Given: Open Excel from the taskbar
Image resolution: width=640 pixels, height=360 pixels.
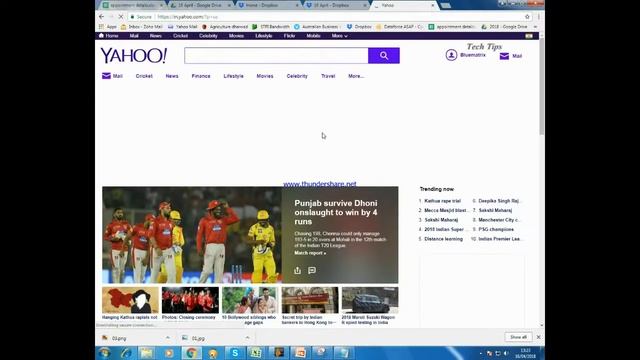Looking at the screenshot, I should pos(256,353).
